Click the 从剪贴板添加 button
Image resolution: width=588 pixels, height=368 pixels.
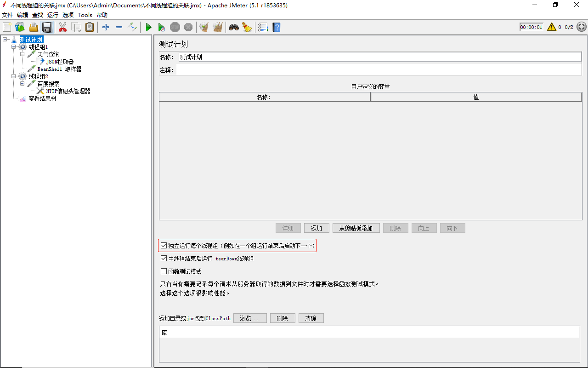coord(356,228)
